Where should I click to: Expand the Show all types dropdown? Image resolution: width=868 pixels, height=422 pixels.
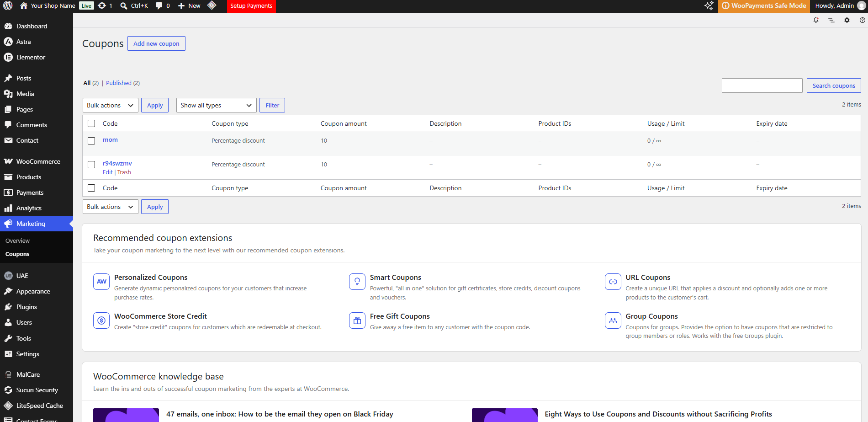click(x=216, y=105)
